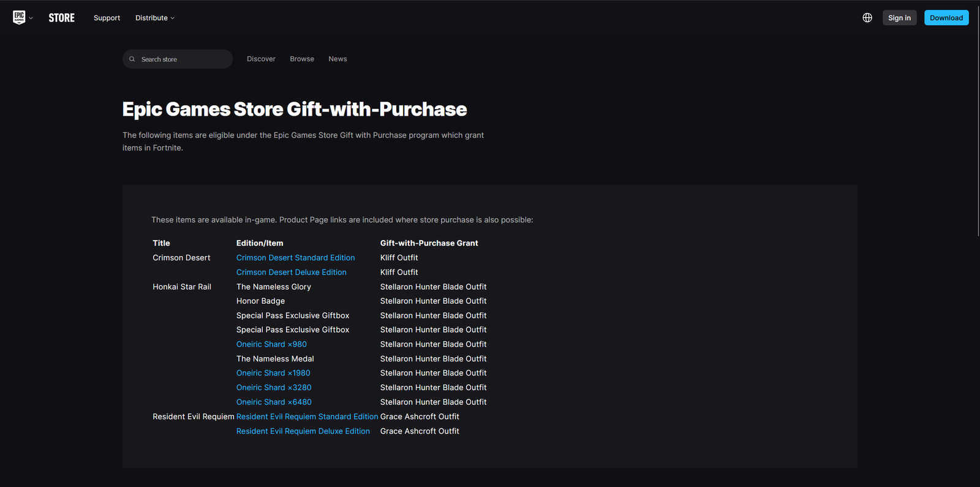Screen dimensions: 980x487
Task: Open Crimson Desert Deluxe Edition link
Action: [291, 273]
